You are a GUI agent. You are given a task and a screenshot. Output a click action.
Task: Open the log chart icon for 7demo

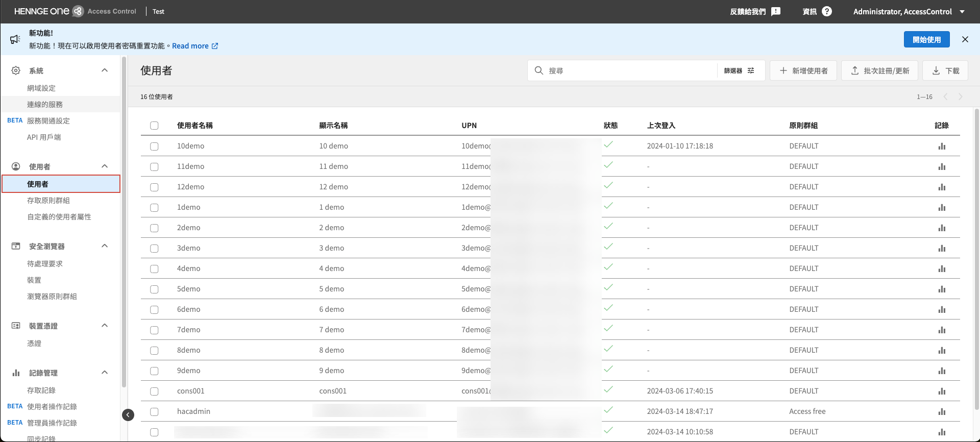coord(942,330)
